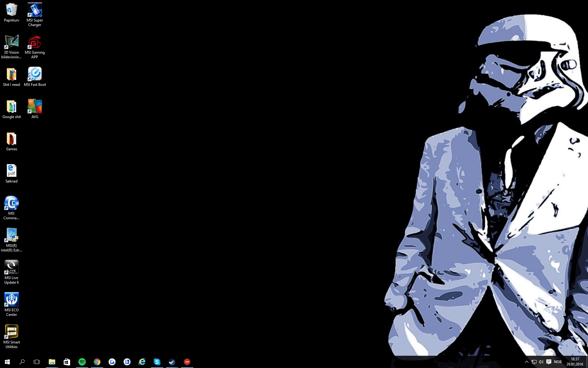Screen dimensions: 588x368
Task: Select the MSI Intel Extreme Tuning shortcut
Action: tap(12, 240)
